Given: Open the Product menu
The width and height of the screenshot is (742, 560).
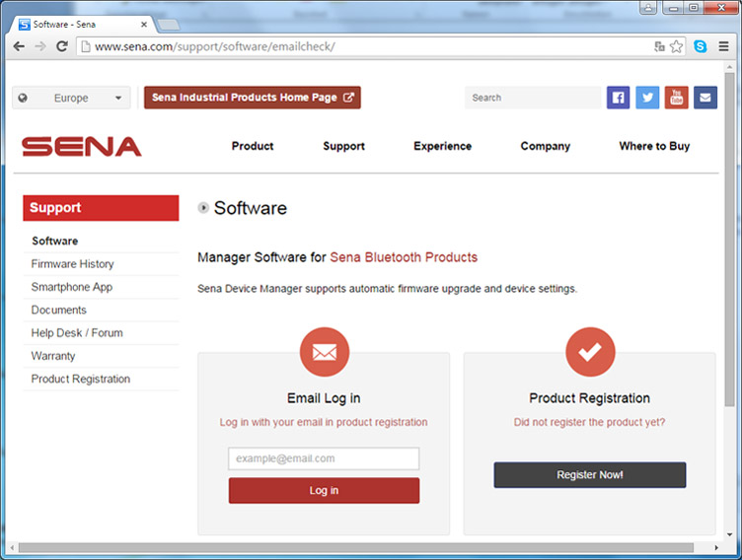Looking at the screenshot, I should (x=253, y=146).
